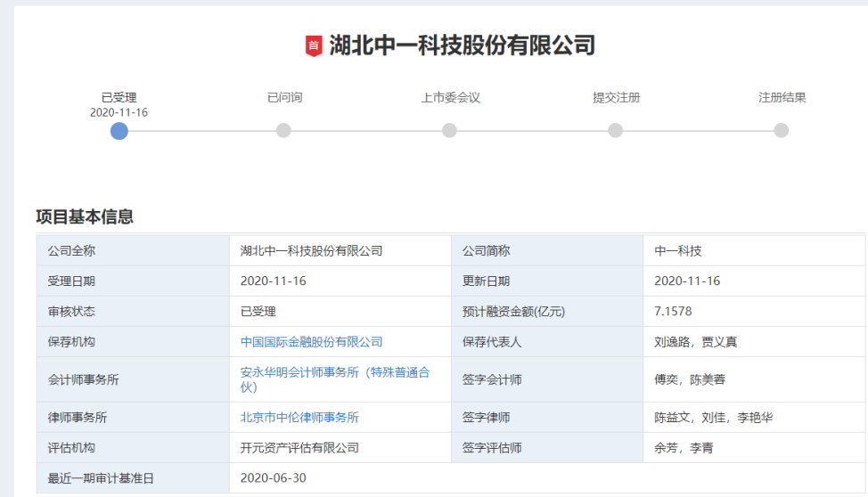Click the 项目基本信息 section heading
Image resolution: width=868 pixels, height=497 pixels.
tap(85, 216)
